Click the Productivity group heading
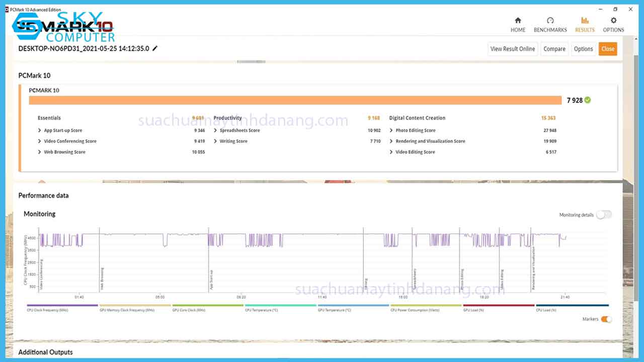Screen dimensions: 644x362 [x=227, y=118]
